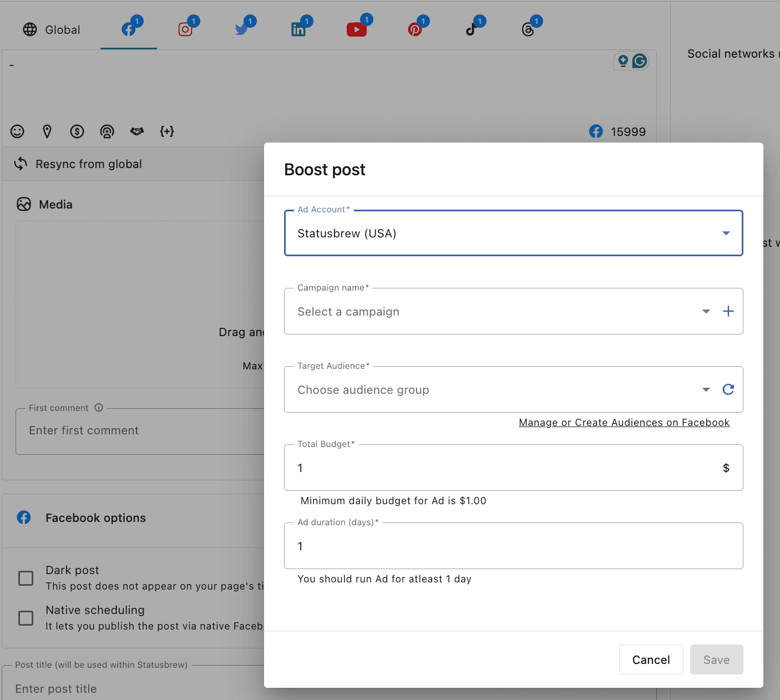Open the Threads network tab
Viewport: 780px width, 700px height.
pos(528,29)
